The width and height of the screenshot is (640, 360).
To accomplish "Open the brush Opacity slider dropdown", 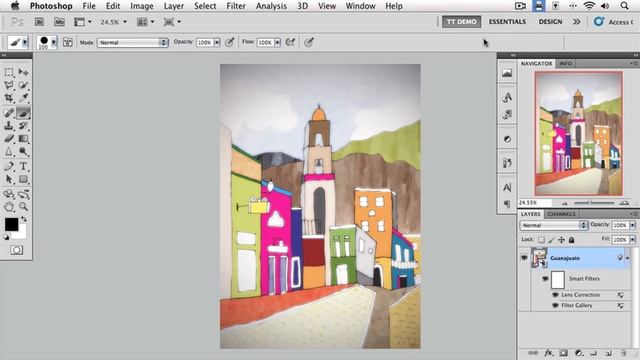I will click(x=217, y=42).
